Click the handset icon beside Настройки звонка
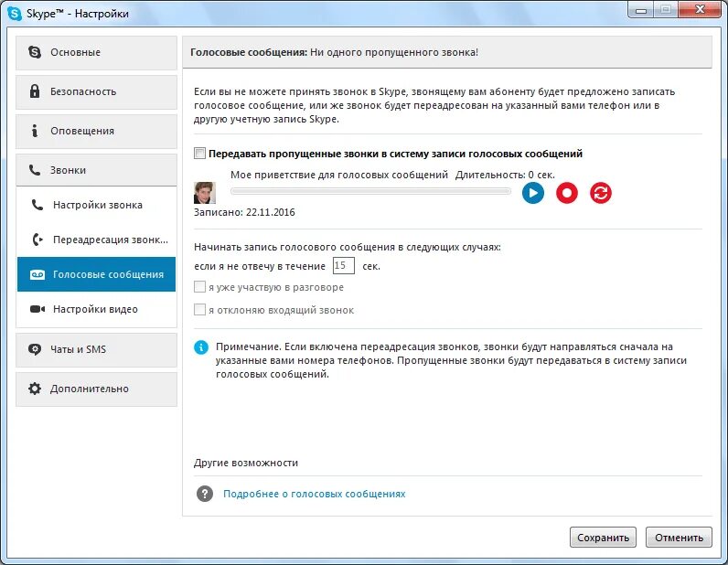This screenshot has width=728, height=565. point(37,205)
